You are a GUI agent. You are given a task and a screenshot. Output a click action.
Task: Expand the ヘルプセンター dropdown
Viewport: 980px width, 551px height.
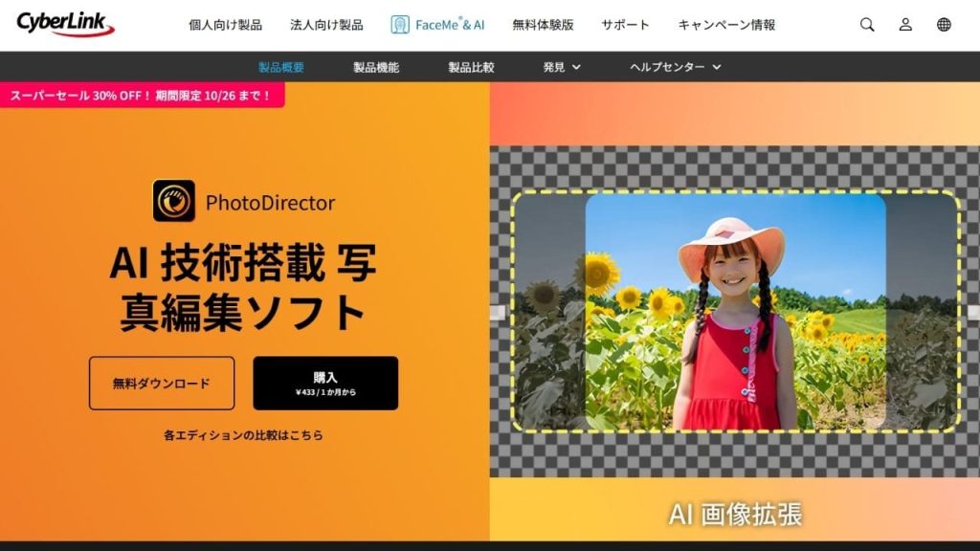(x=675, y=67)
